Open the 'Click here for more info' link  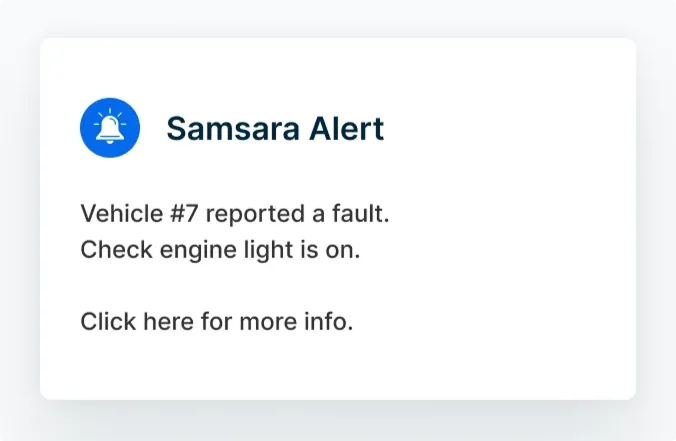tap(217, 321)
